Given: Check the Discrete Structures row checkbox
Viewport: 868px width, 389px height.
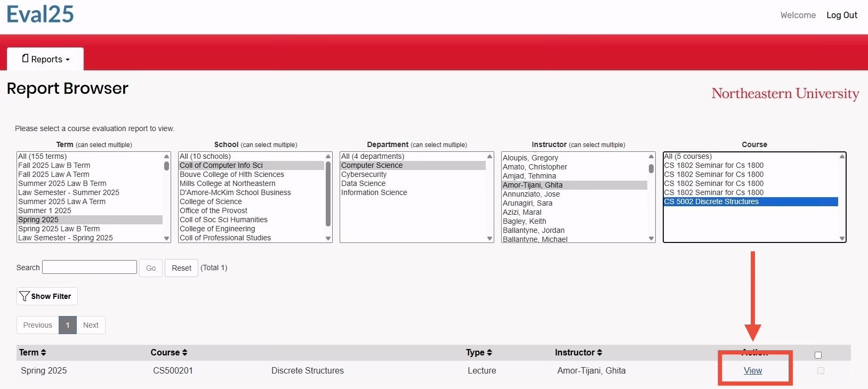Looking at the screenshot, I should click(x=821, y=370).
